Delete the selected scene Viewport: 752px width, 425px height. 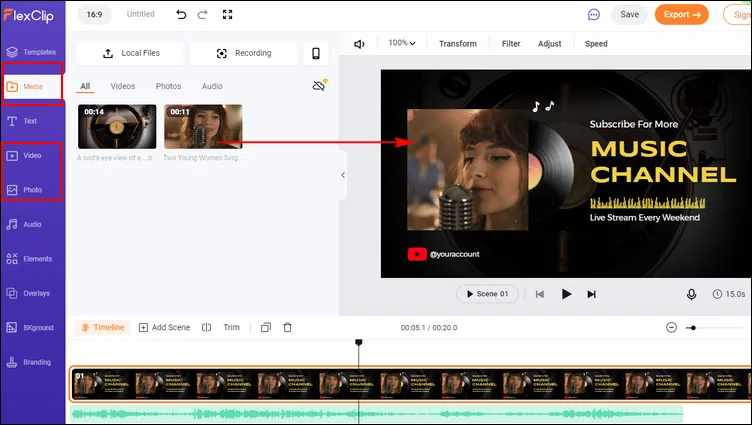click(x=287, y=328)
